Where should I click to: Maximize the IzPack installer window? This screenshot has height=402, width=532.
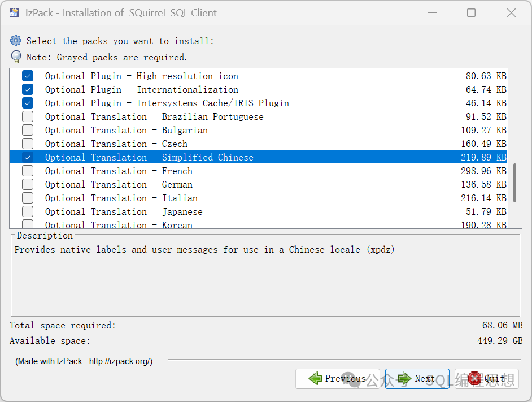point(471,12)
